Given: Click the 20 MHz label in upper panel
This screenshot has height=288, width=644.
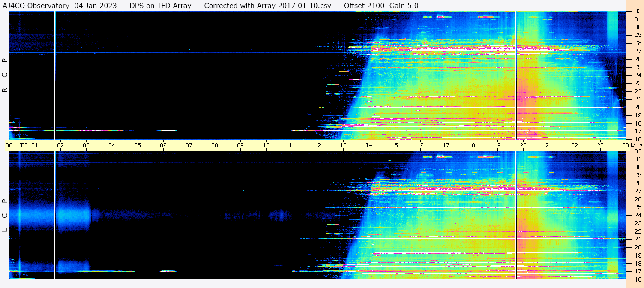Looking at the screenshot, I should coord(637,107).
